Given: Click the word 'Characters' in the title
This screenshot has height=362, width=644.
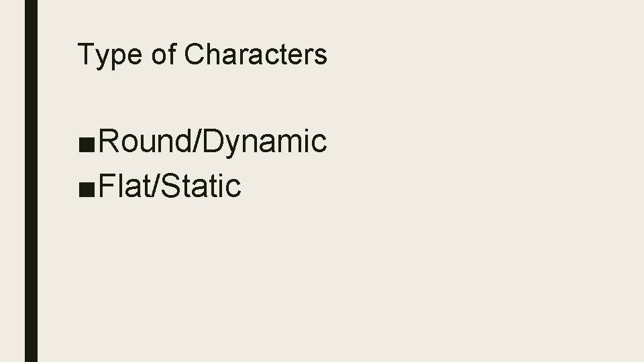Looking at the screenshot, I should click(256, 55).
